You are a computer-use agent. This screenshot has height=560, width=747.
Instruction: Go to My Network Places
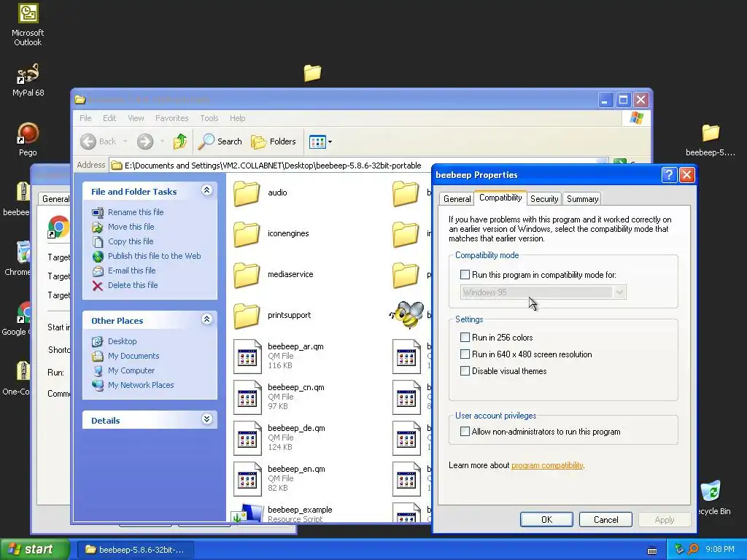click(141, 385)
